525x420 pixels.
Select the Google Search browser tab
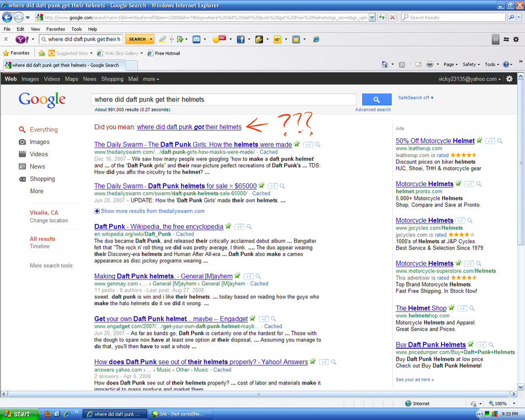(64, 65)
